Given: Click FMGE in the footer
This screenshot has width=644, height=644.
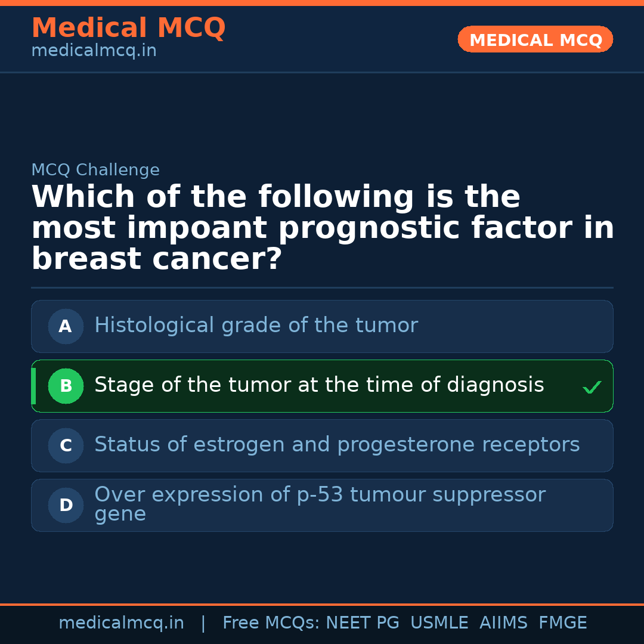Looking at the screenshot, I should tap(562, 623).
